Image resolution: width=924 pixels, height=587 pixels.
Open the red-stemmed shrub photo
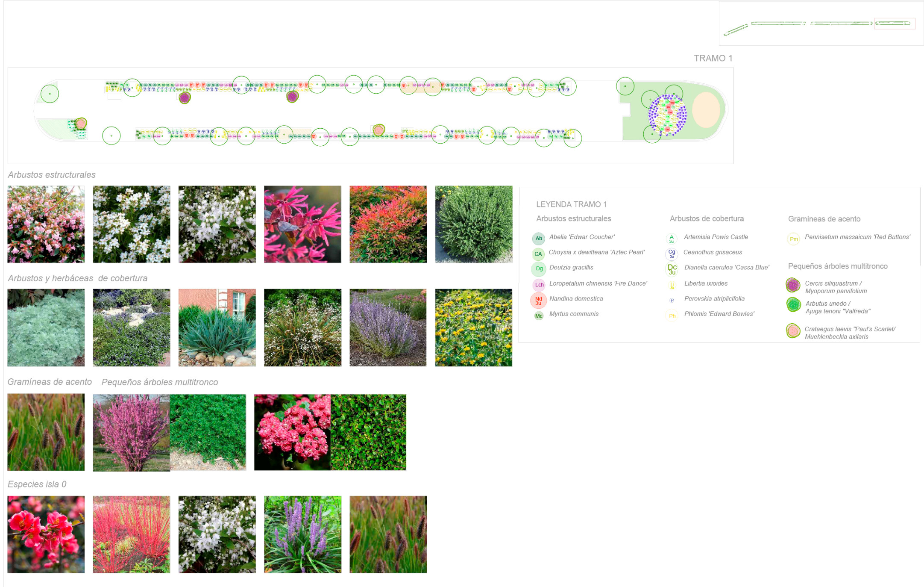131,534
